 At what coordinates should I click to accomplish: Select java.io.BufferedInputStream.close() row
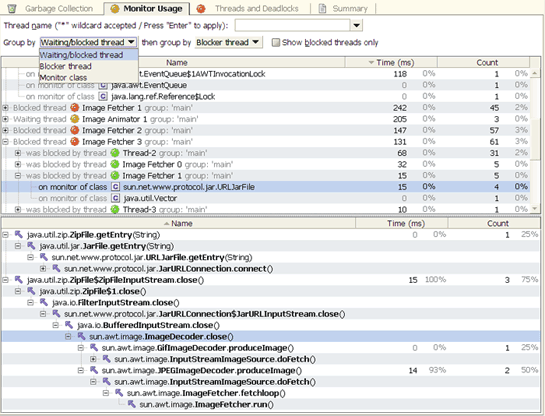271,325
